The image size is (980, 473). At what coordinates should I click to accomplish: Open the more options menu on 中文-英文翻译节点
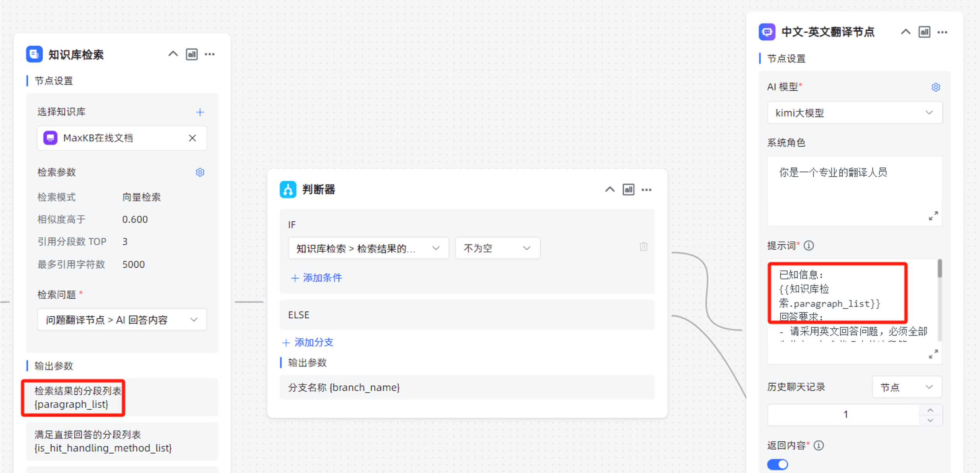click(x=942, y=32)
